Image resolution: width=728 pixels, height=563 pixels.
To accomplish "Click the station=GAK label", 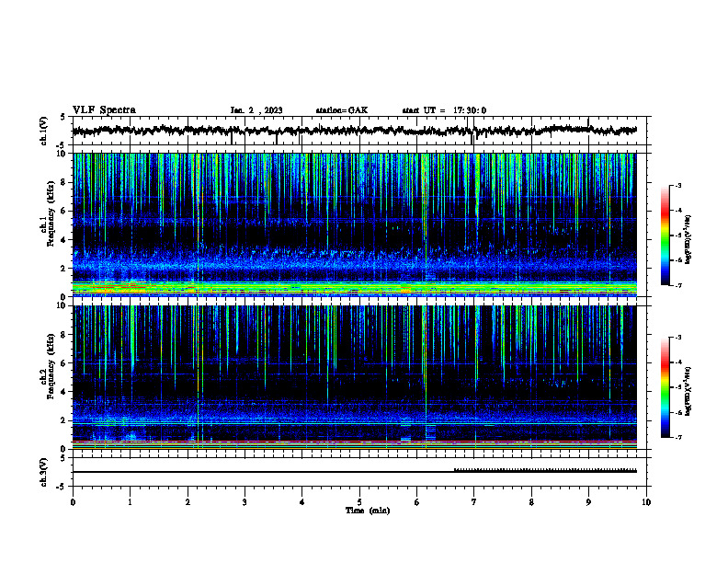I will [x=342, y=110].
